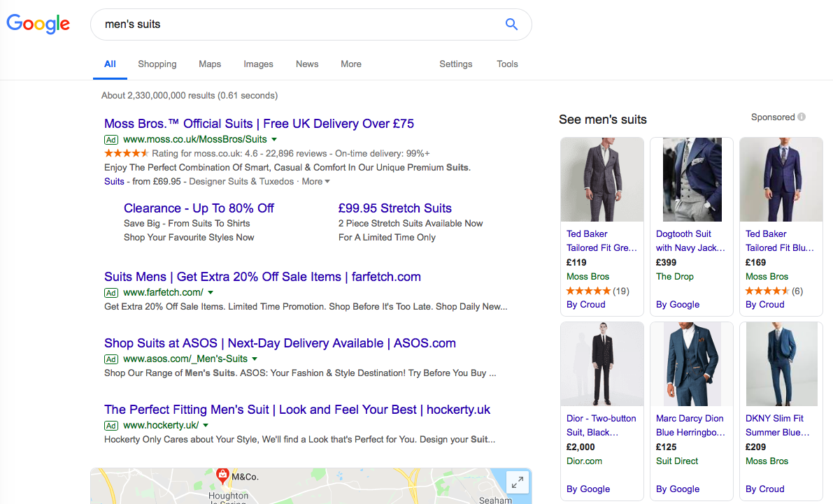Click Suit Direct seller name

677,461
